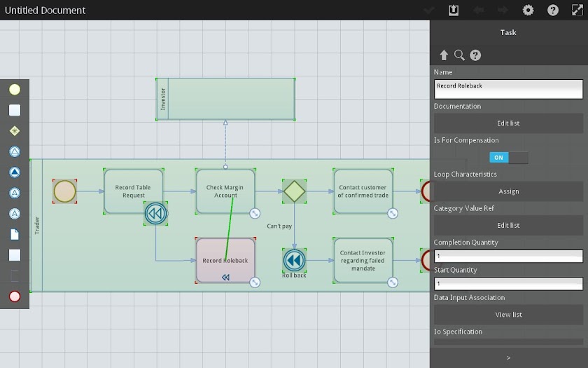Screen dimensions: 588x368
Task: Select the Investor pool
Action: 225,99
